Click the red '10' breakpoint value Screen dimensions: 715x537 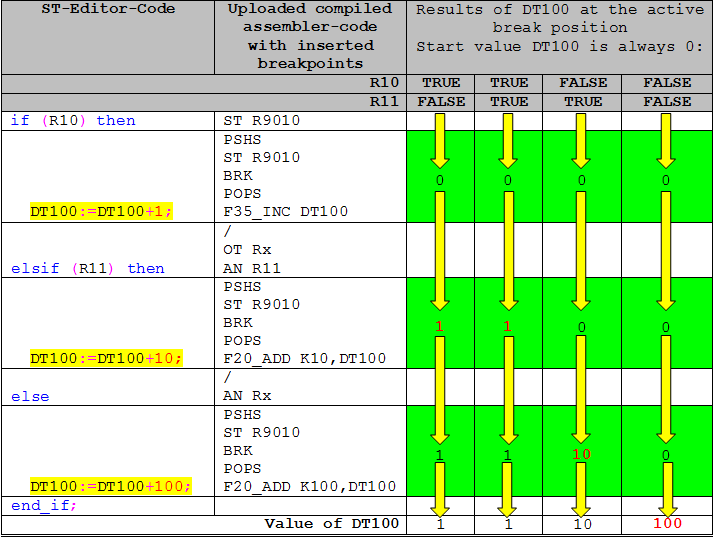pyautogui.click(x=581, y=454)
